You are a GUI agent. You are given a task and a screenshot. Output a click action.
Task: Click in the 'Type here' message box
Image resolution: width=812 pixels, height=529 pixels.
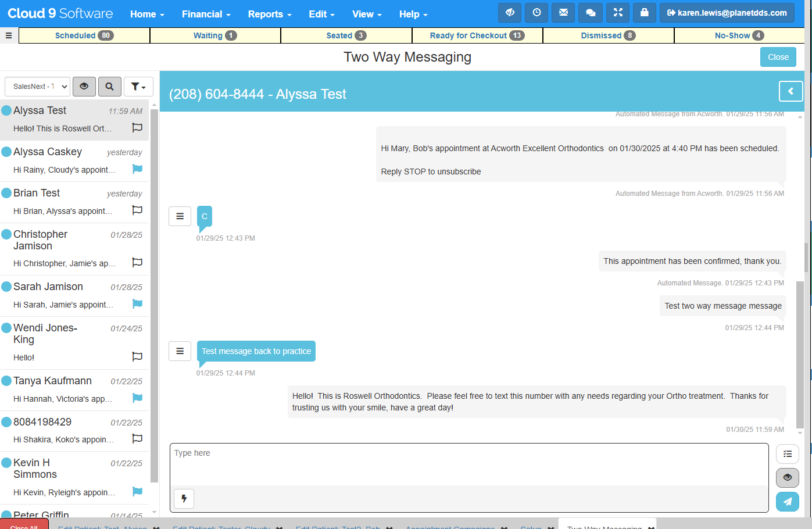(x=470, y=465)
